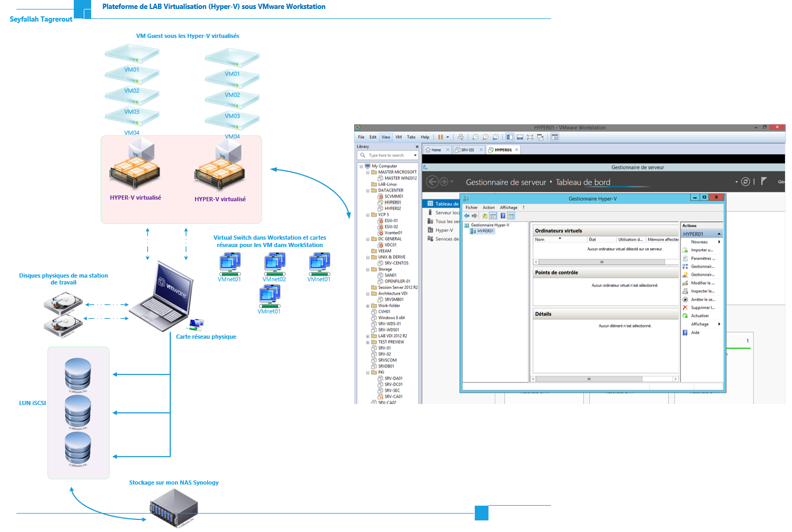This screenshot has width=792, height=532.
Task: Select Importer un ordinateur virtuel action
Action: tap(701, 250)
